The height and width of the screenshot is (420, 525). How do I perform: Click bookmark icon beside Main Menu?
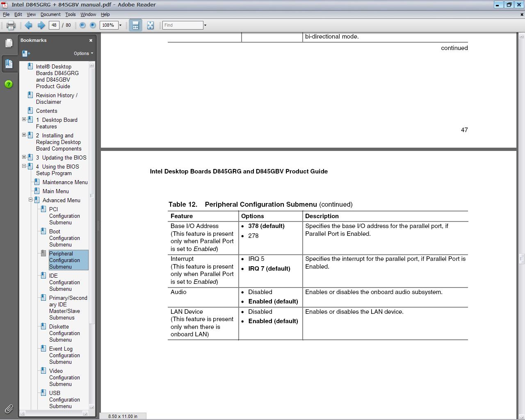point(37,191)
